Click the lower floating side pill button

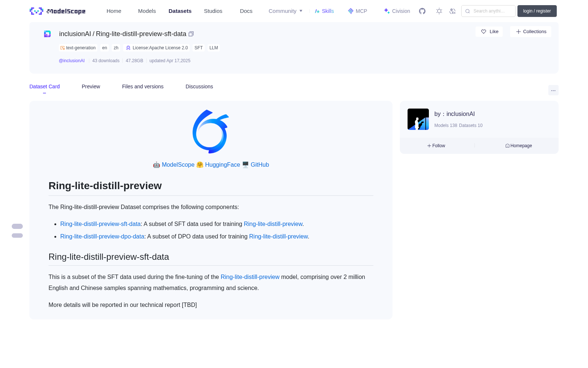tap(17, 236)
